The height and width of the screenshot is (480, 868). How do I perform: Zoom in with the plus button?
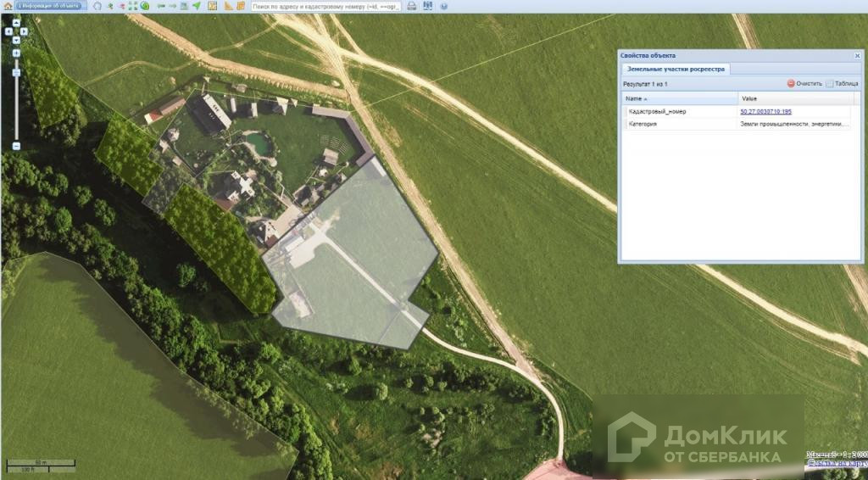[x=16, y=53]
